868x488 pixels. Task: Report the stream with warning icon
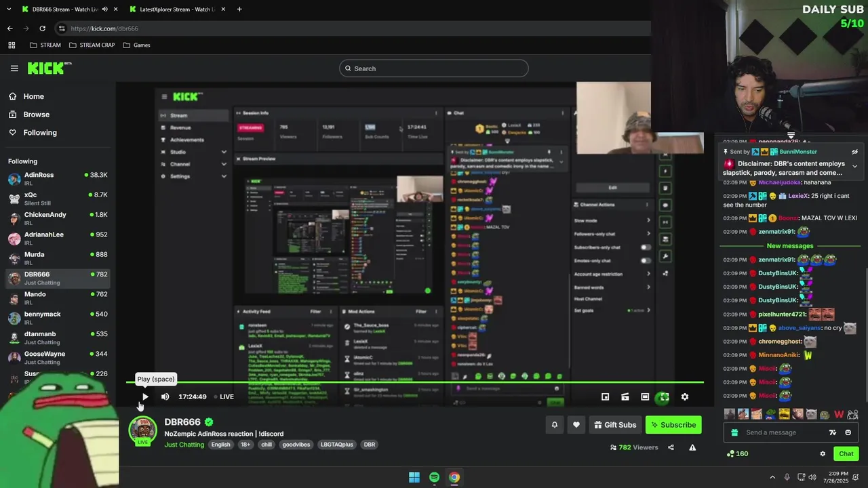tap(692, 447)
